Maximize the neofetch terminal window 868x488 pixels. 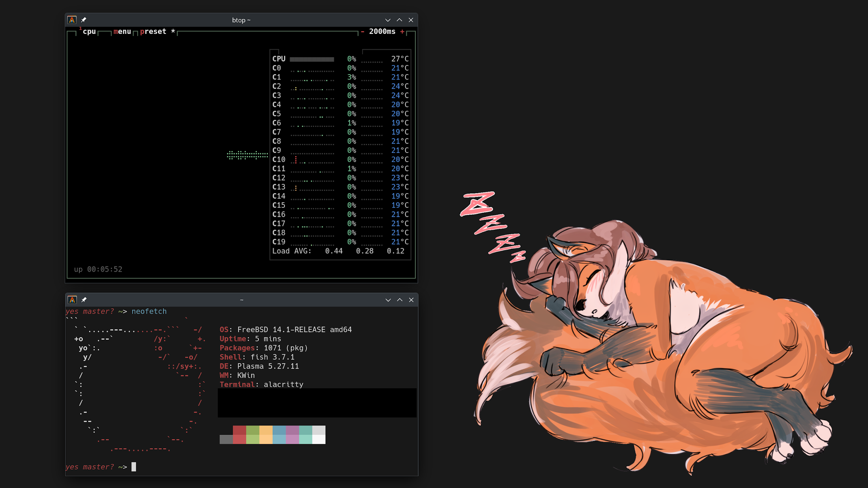pyautogui.click(x=399, y=300)
